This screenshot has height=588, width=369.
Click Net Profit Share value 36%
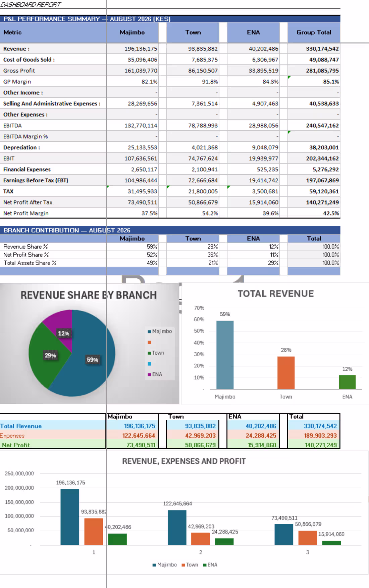point(193,255)
